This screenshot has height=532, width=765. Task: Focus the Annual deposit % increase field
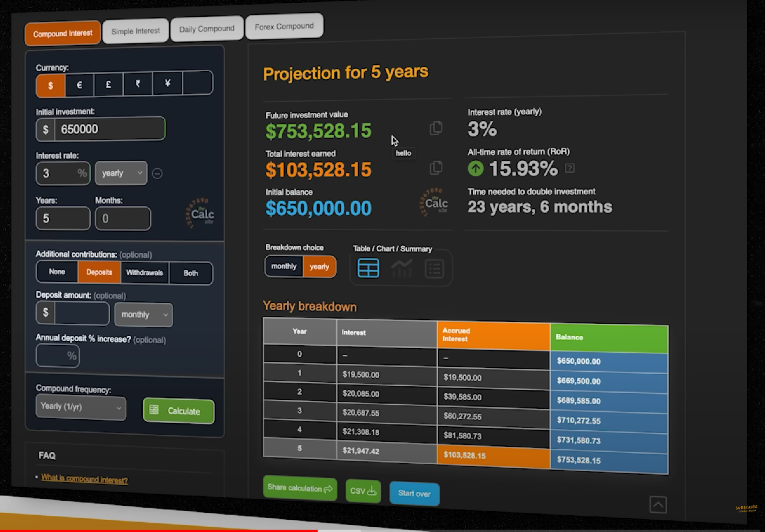58,356
